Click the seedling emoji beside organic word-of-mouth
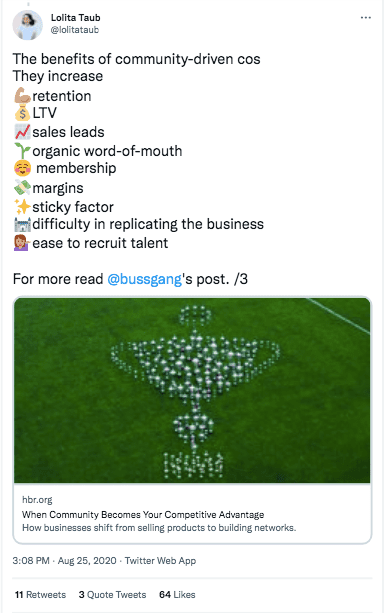The image size is (386, 613). pos(22,151)
